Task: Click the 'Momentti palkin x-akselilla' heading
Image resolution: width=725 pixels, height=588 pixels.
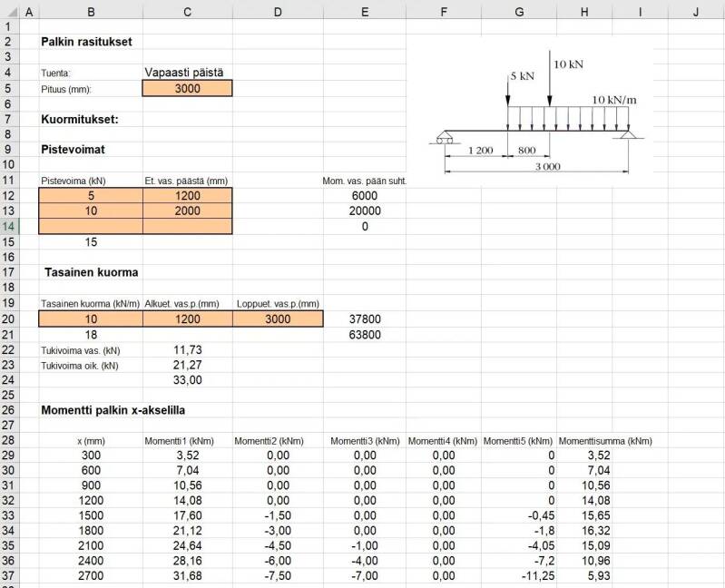Action: (x=113, y=410)
